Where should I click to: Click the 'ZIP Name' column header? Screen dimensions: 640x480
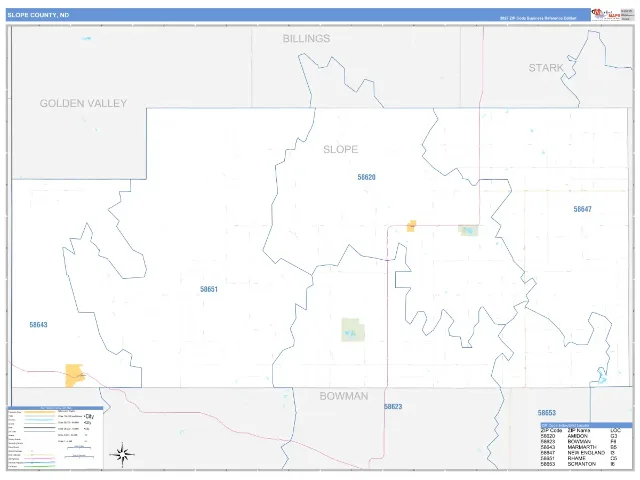[578, 430]
